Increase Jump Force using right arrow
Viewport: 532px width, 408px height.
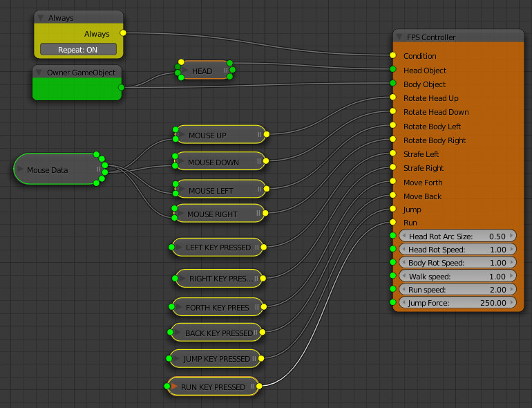pyautogui.click(x=511, y=303)
